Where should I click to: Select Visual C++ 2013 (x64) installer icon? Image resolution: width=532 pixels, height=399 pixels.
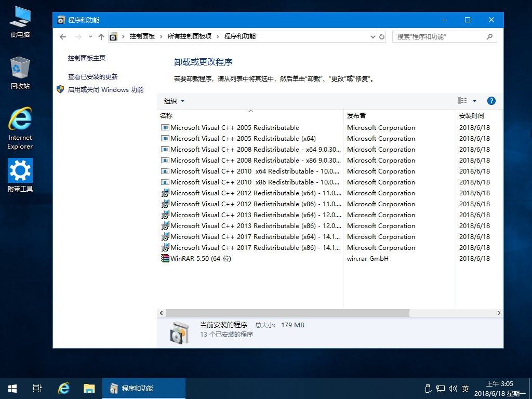165,215
